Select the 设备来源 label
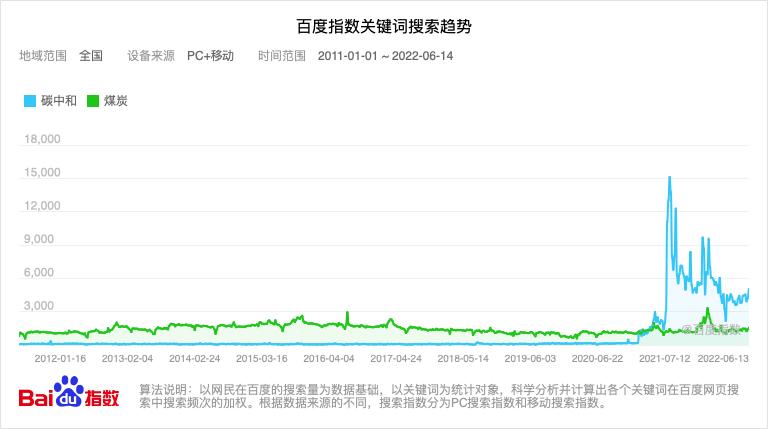Image resolution: width=768 pixels, height=429 pixels. 151,56
